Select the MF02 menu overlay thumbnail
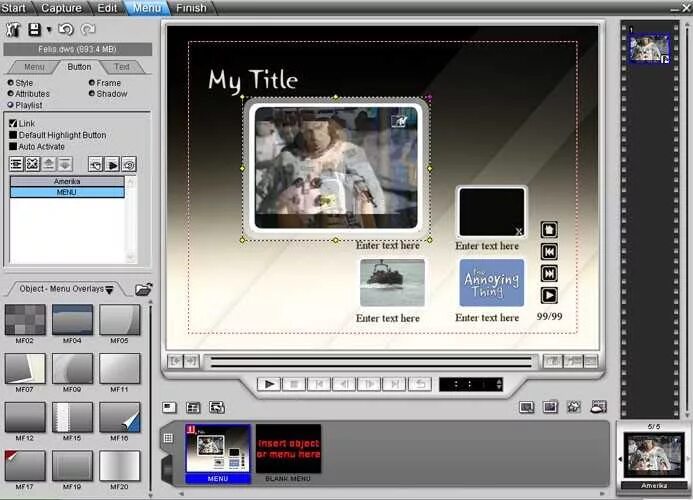693x500 pixels. tap(25, 320)
